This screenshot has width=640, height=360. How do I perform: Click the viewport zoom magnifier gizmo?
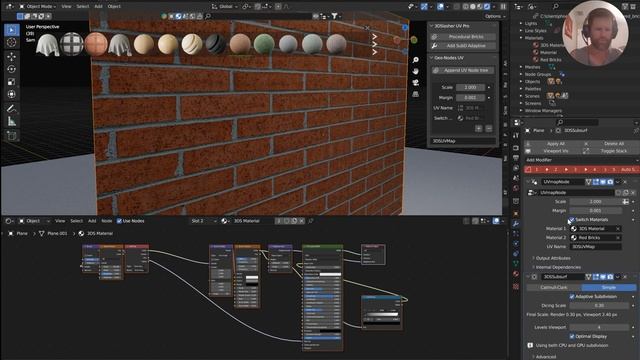[x=416, y=60]
